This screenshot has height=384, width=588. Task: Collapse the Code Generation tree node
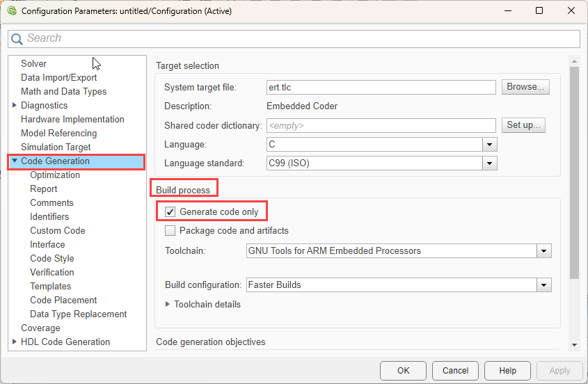click(15, 161)
